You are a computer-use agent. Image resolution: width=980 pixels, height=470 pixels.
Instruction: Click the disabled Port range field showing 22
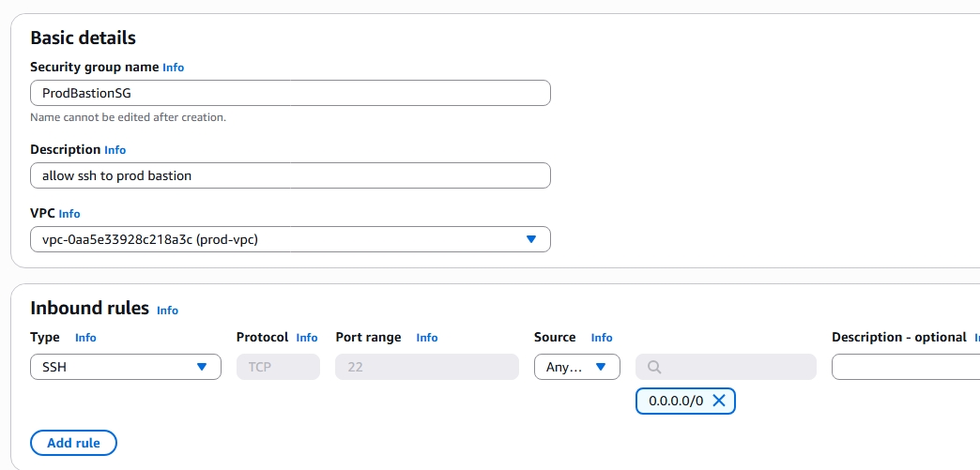(426, 367)
